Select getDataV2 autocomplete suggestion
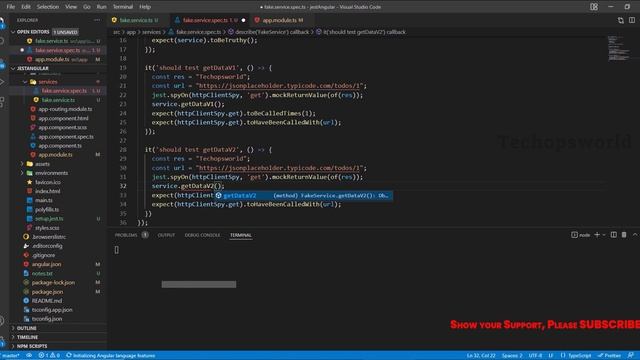This screenshot has height=360, width=640. [x=303, y=196]
